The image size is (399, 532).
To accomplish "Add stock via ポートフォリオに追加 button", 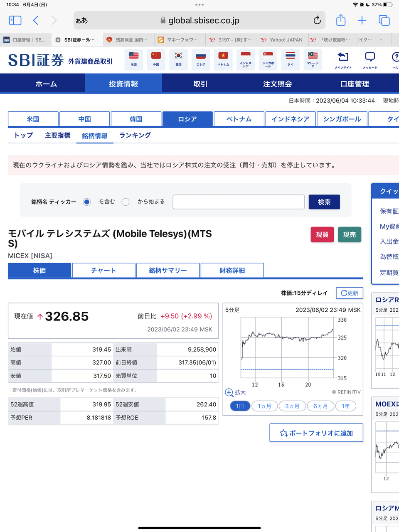I will click(x=316, y=433).
